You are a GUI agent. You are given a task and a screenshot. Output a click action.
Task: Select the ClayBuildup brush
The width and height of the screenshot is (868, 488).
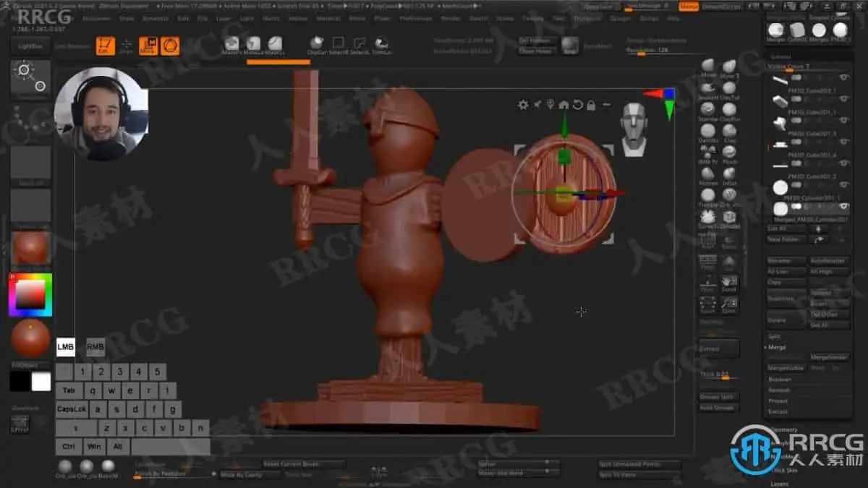pyautogui.click(x=729, y=110)
